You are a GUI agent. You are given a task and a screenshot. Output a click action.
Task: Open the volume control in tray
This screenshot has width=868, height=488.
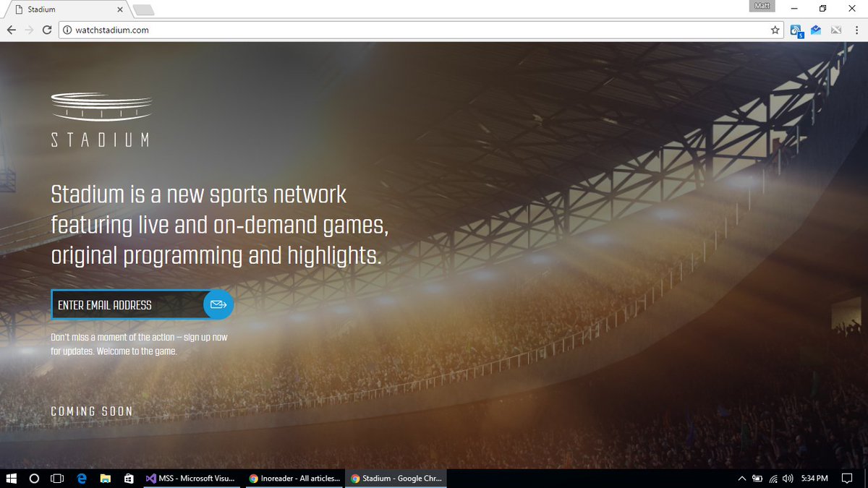pyautogui.click(x=788, y=478)
